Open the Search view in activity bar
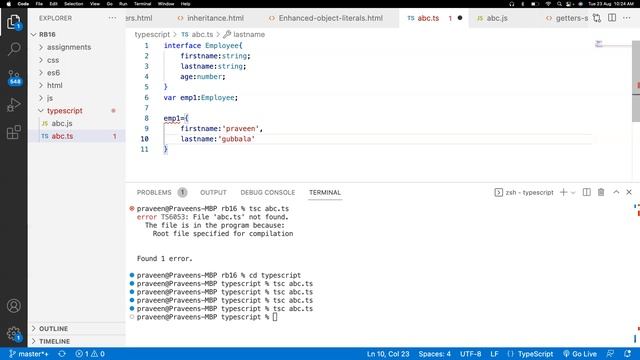 click(13, 49)
